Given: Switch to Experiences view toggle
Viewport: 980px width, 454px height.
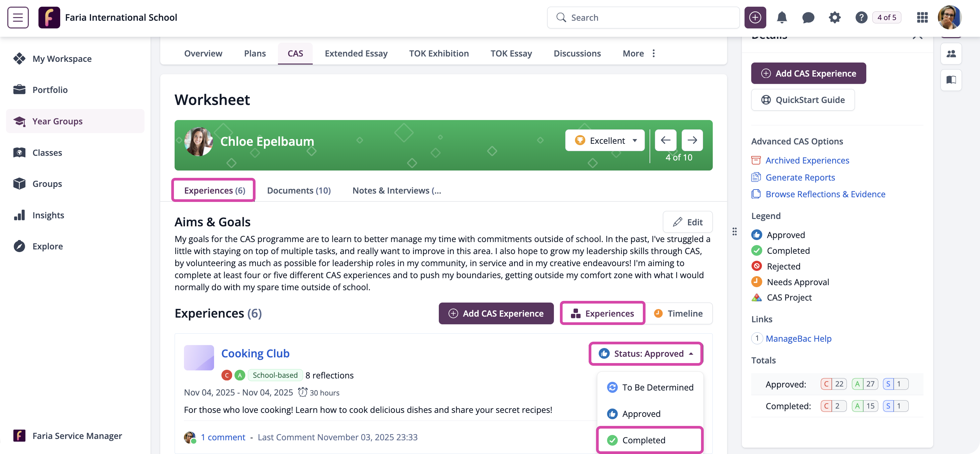Looking at the screenshot, I should (x=602, y=313).
